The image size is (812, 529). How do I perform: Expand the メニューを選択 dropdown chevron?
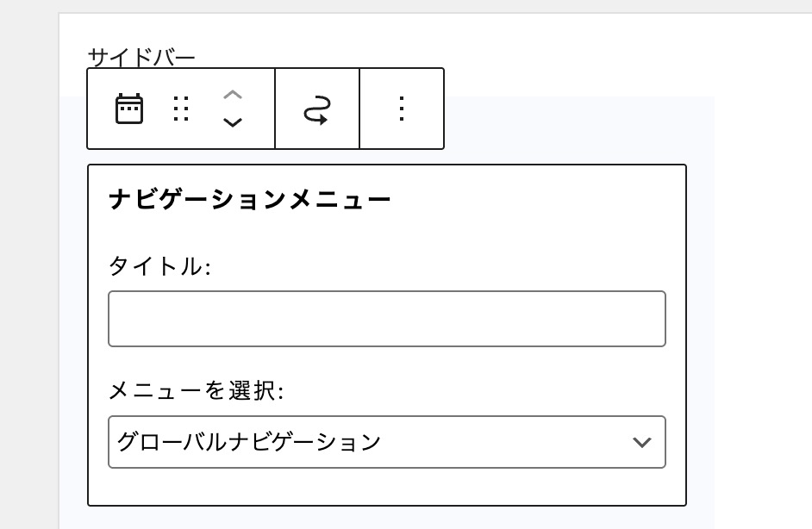[x=641, y=442]
